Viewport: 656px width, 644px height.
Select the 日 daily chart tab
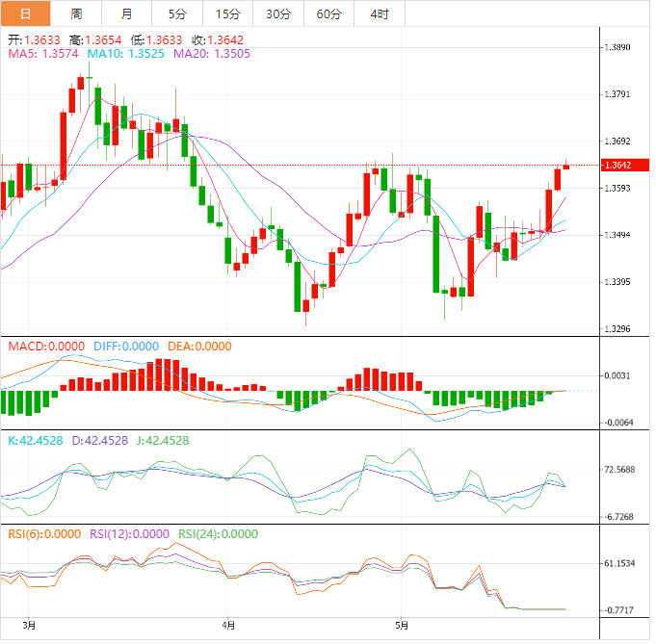25,13
